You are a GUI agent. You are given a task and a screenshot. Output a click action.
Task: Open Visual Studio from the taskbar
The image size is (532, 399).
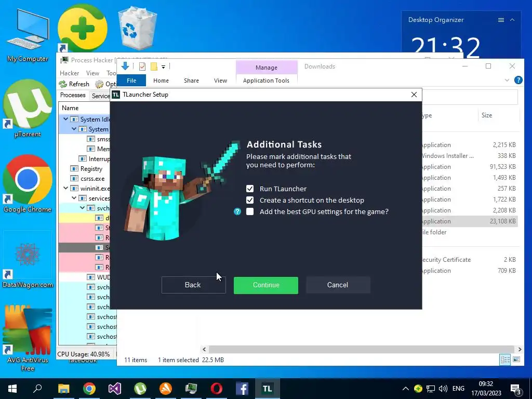click(x=115, y=389)
